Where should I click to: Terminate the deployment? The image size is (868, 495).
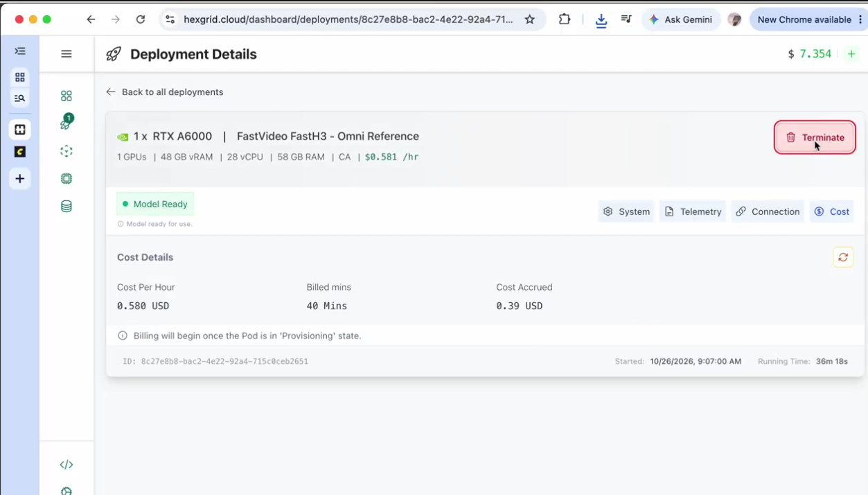(815, 137)
